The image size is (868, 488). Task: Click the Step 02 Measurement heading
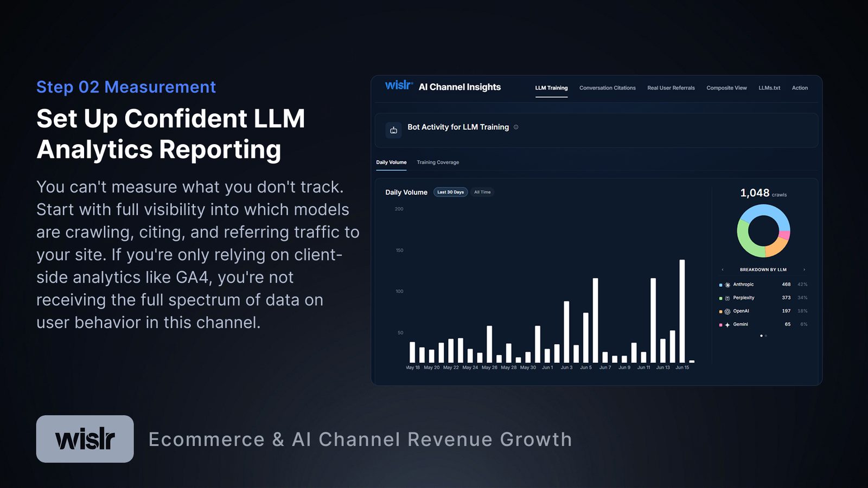coord(126,87)
